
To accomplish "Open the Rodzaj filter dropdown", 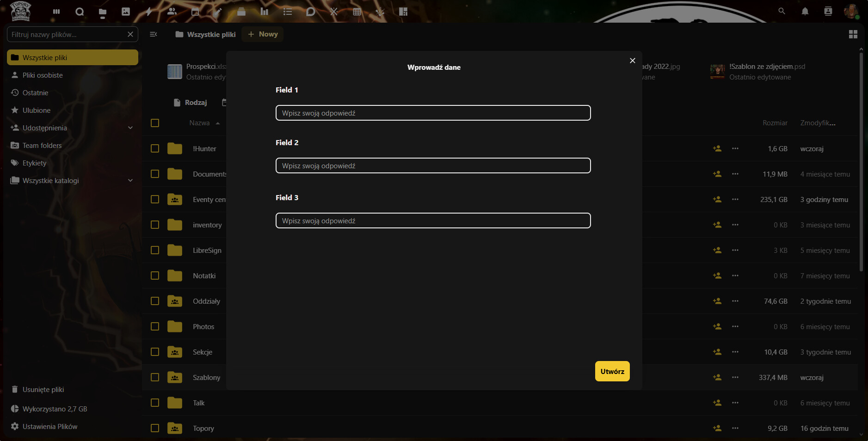I will click(190, 102).
